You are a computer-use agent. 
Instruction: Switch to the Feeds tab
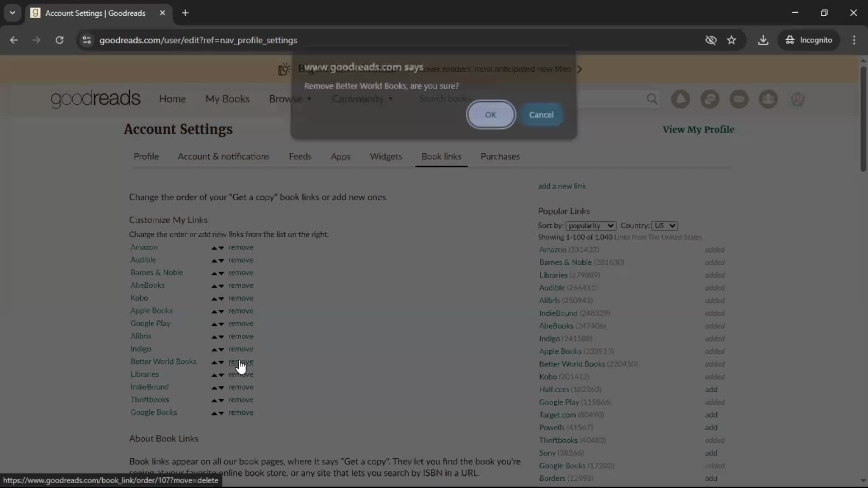300,156
